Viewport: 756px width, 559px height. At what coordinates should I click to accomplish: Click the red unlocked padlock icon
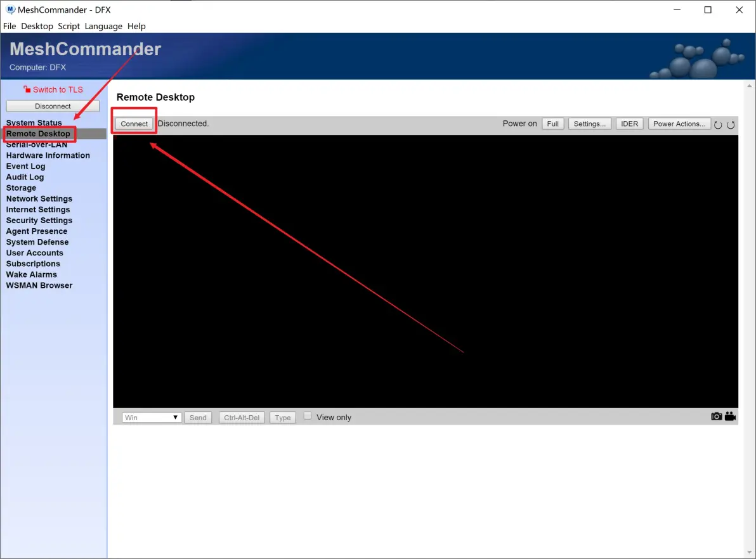27,89
